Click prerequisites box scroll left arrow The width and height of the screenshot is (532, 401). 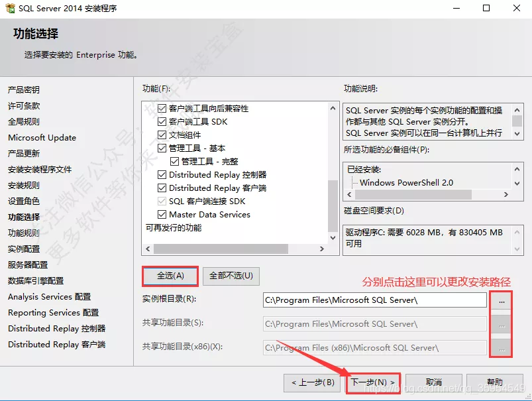click(x=349, y=195)
